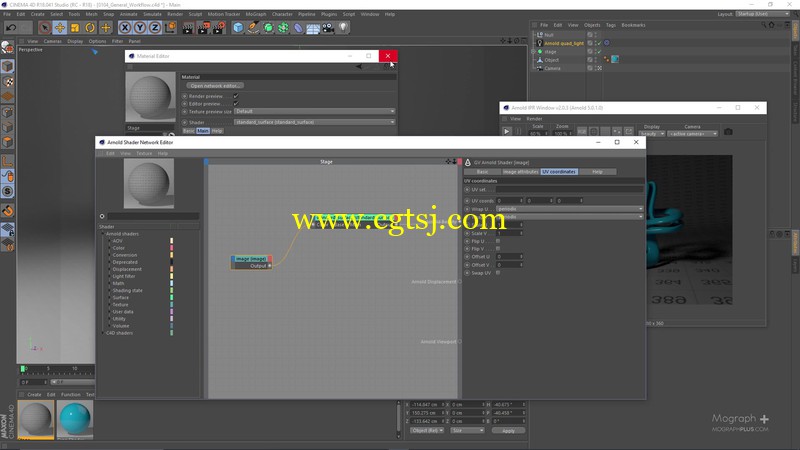Toggle the Z axis lock
This screenshot has height=450, width=800.
tap(155, 28)
